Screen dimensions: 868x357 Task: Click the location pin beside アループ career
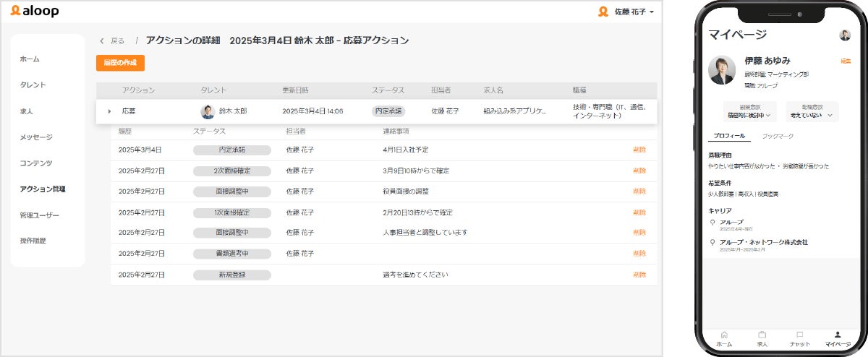tap(713, 223)
